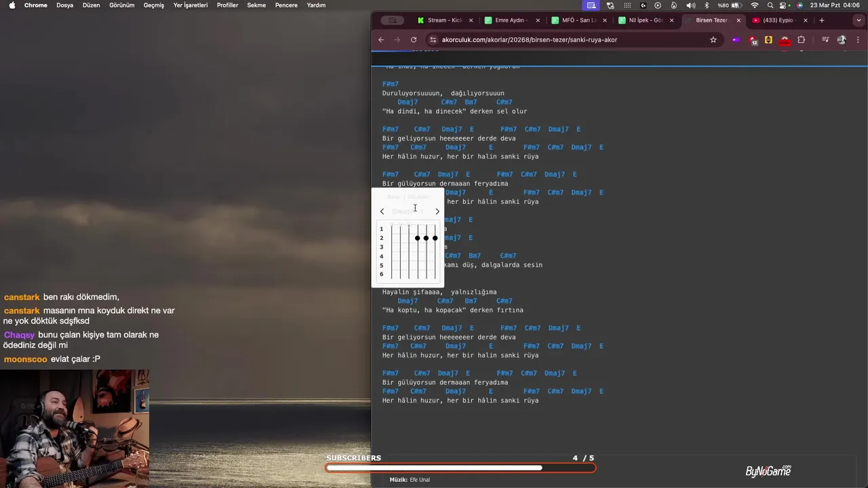Open the Yardım menu

tap(316, 5)
